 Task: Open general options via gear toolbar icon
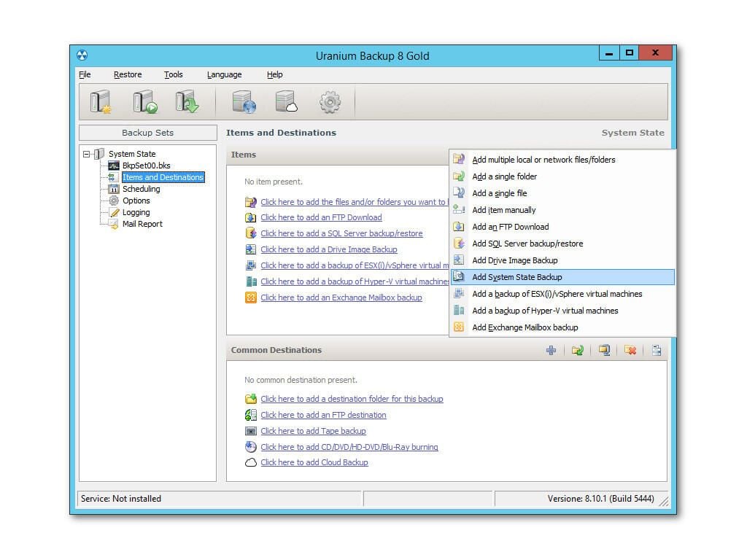point(330,102)
